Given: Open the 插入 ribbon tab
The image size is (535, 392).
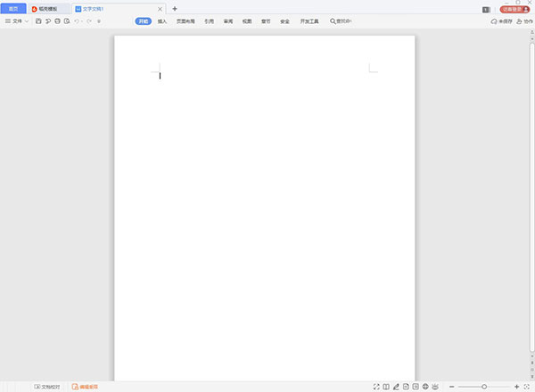Looking at the screenshot, I should coord(162,20).
